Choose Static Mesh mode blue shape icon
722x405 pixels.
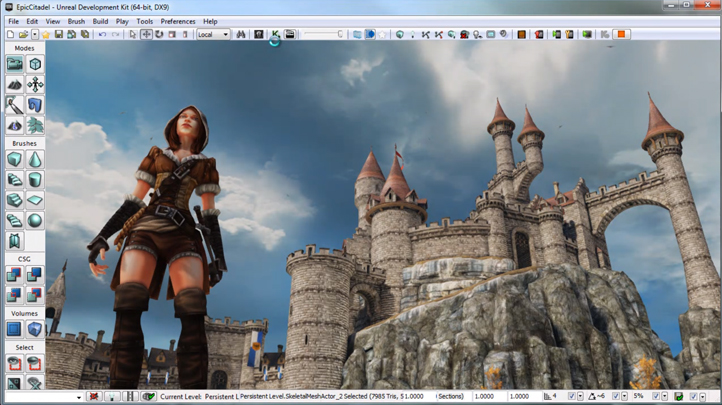[35, 105]
